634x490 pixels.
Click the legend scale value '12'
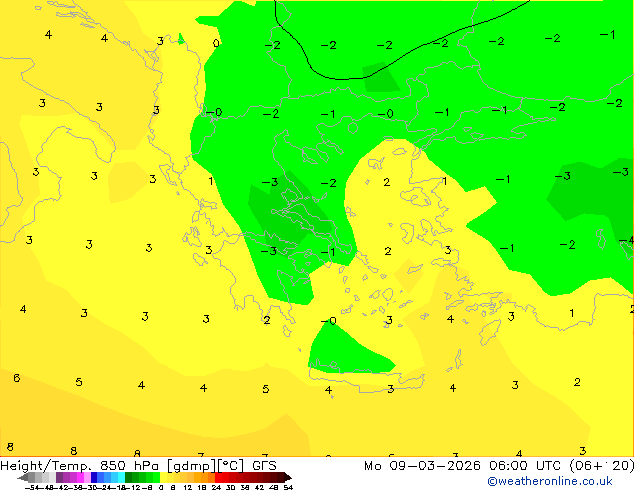(188, 487)
